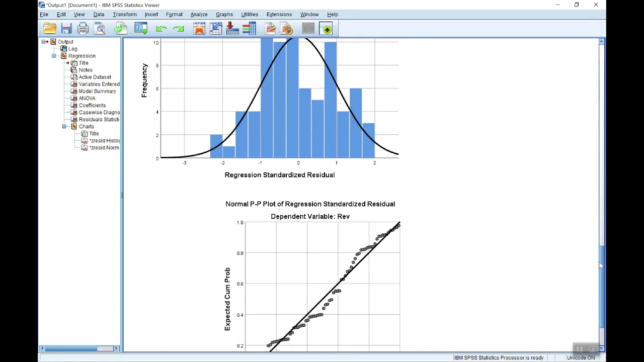Open Print Preview with the magnifier page icon
This screenshot has width=644, height=362.
(x=100, y=29)
